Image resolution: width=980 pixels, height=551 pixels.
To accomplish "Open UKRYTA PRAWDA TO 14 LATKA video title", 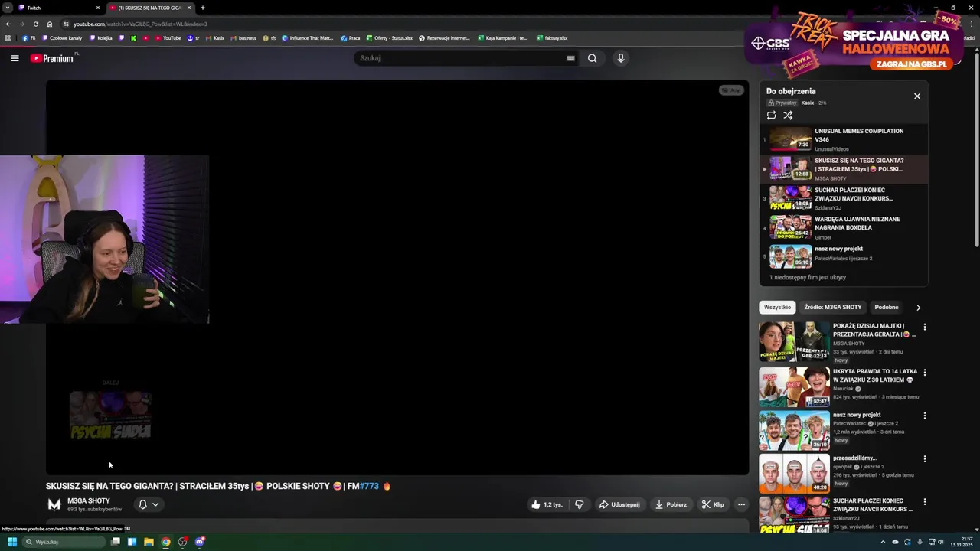I will [x=874, y=375].
